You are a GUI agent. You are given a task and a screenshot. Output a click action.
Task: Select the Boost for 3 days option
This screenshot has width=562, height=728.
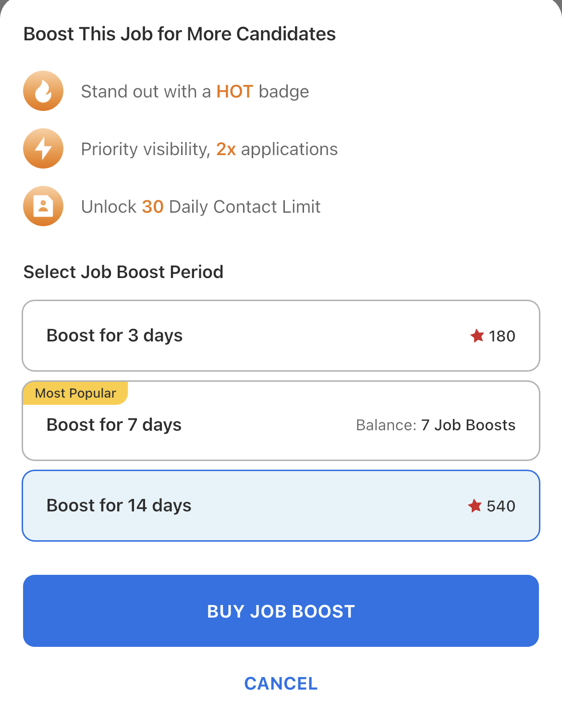(281, 336)
